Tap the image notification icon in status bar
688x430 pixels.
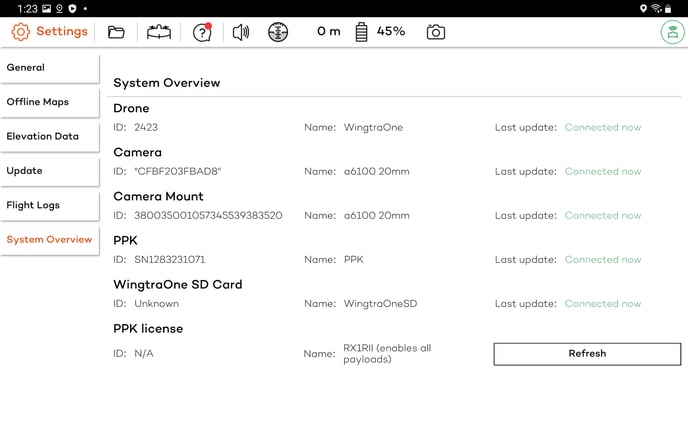tap(46, 8)
